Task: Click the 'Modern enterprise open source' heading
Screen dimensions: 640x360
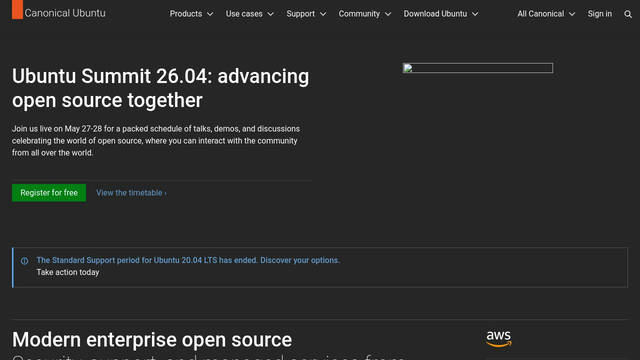Action: click(152, 340)
